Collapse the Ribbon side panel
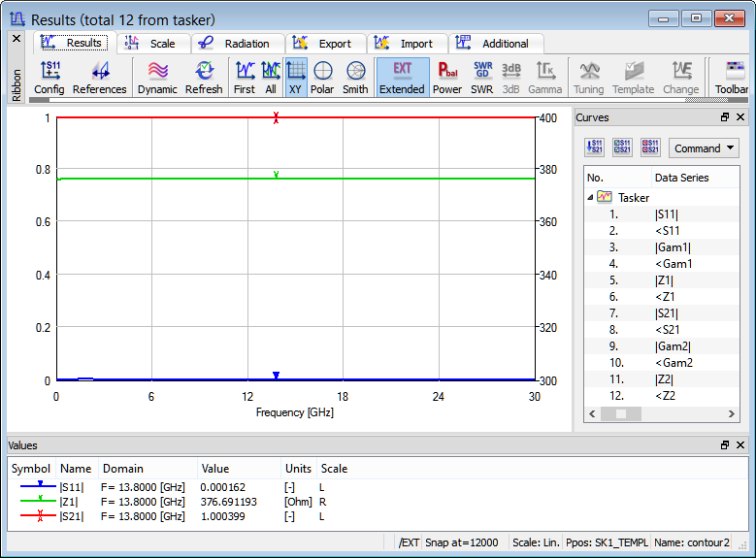The image size is (756, 558). pos(16,38)
